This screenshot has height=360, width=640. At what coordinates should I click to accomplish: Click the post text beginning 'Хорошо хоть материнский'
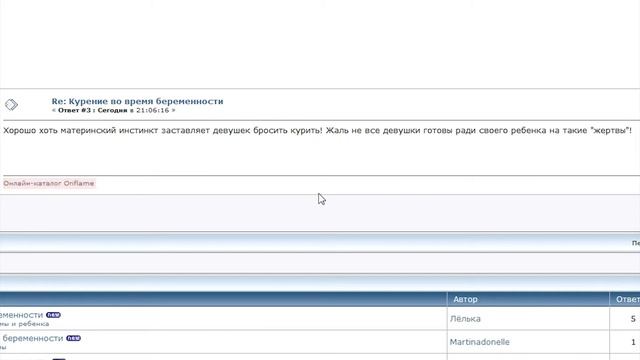point(317,131)
